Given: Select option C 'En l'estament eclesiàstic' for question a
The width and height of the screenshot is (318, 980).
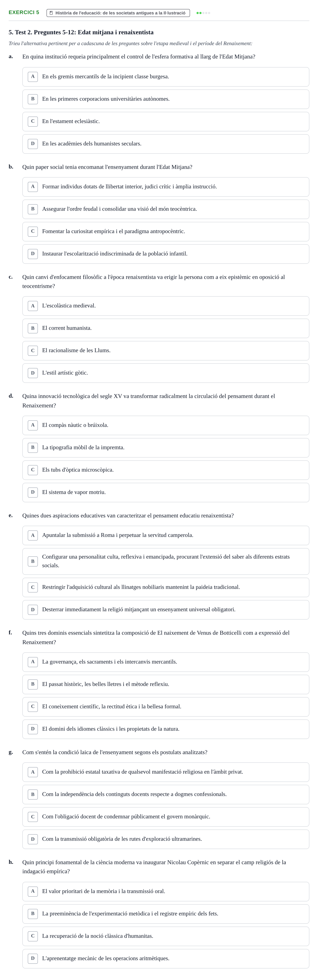Looking at the screenshot, I should (x=166, y=121).
